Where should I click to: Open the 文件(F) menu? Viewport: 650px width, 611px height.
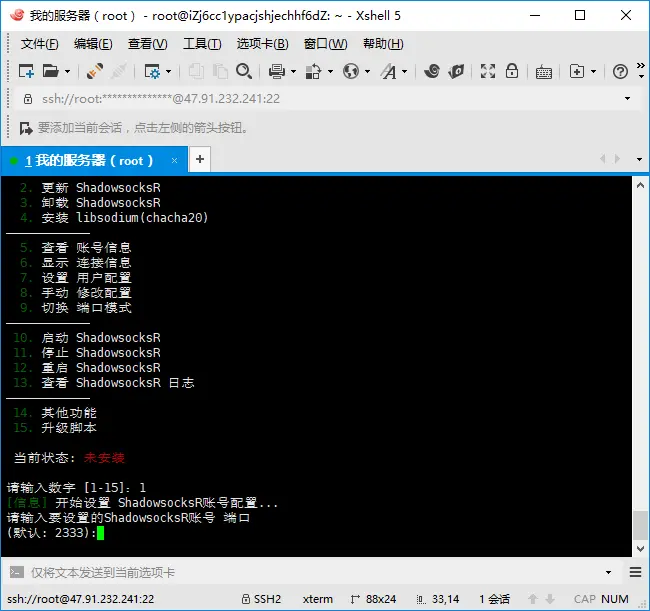39,44
